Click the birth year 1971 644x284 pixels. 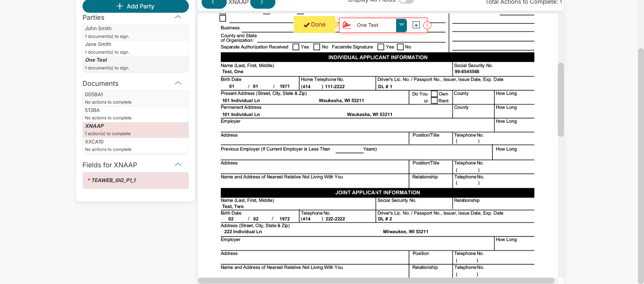click(x=284, y=87)
